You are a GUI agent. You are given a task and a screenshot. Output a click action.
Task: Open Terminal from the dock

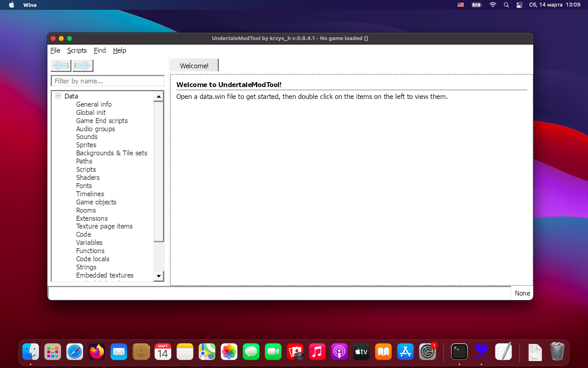(459, 352)
